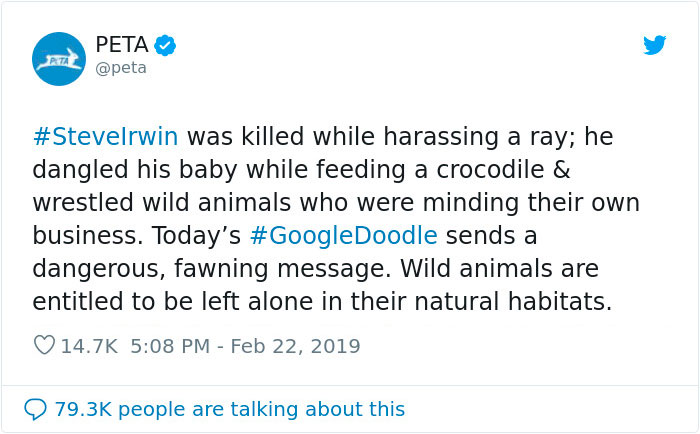700x434 pixels.
Task: Open the #SteveIrwin hashtag
Action: click(x=106, y=137)
